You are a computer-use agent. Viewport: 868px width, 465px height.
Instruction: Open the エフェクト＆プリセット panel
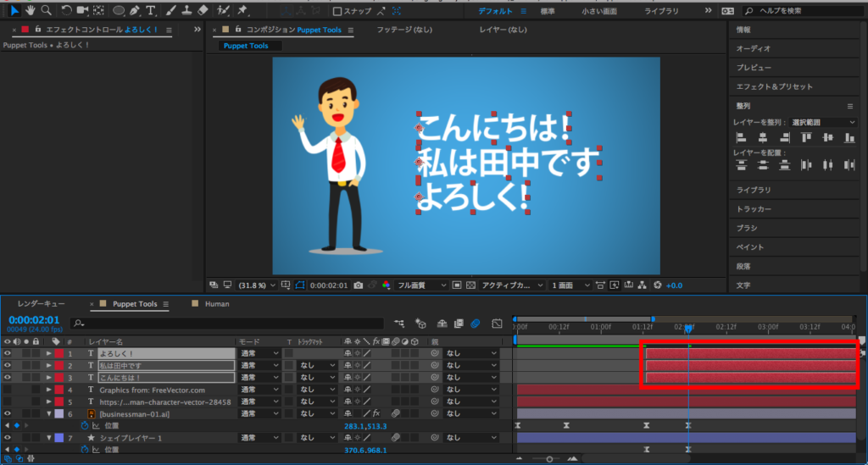click(x=774, y=86)
